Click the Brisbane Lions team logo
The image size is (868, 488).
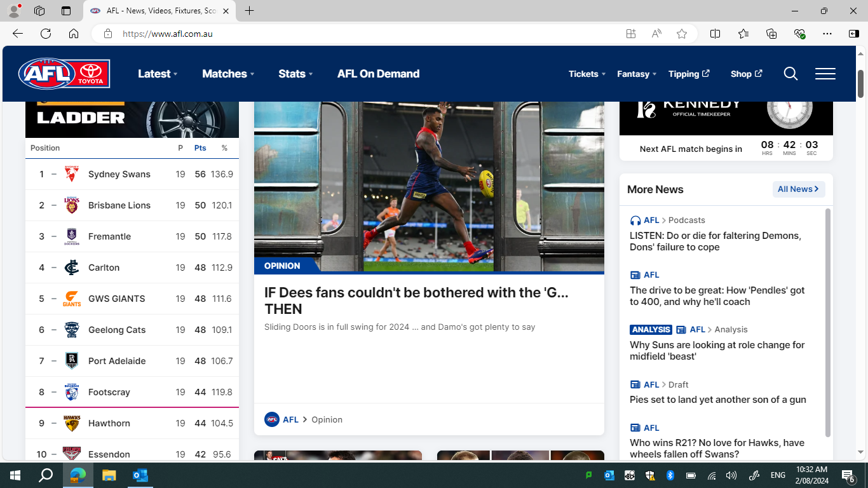[x=72, y=205]
